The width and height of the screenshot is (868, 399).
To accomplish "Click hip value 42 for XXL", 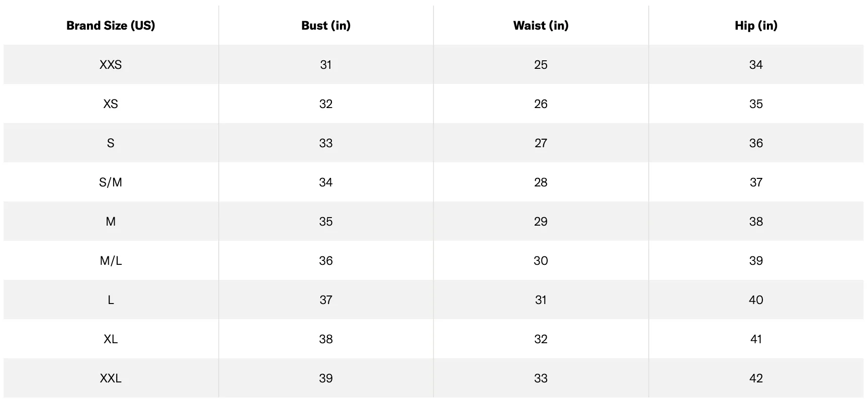I will pyautogui.click(x=756, y=378).
